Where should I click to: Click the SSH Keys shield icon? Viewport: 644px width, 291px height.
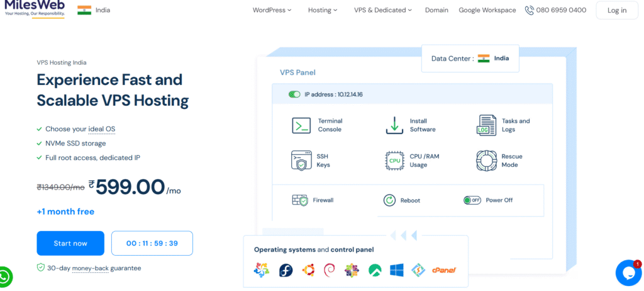coord(301,161)
